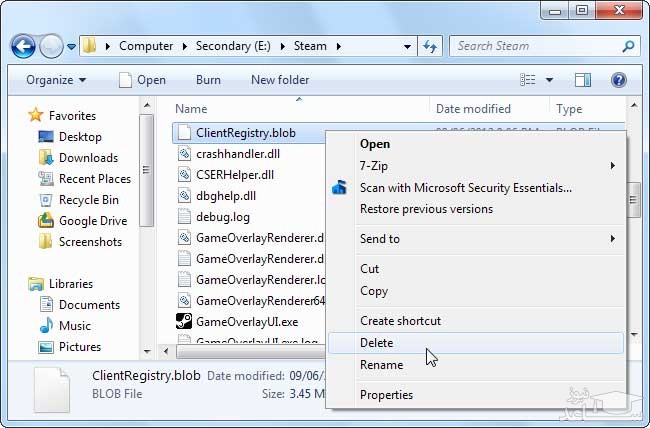The width and height of the screenshot is (650, 428).
Task: Choose Cut from context menu
Action: click(x=476, y=269)
